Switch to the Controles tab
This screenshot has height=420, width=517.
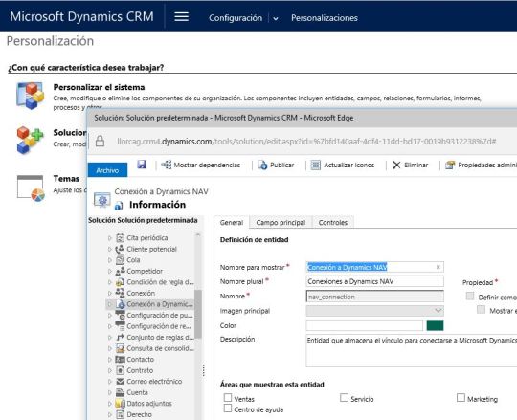click(332, 222)
